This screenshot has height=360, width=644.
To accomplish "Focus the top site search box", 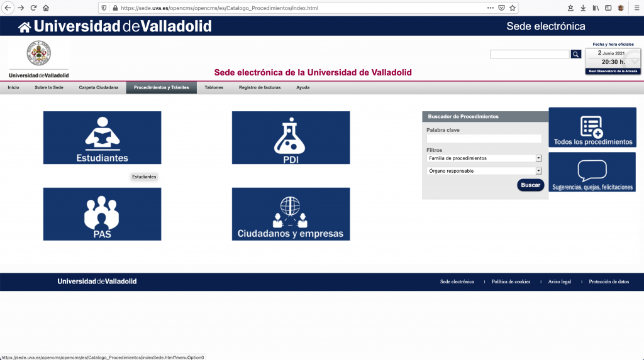I will point(530,54).
